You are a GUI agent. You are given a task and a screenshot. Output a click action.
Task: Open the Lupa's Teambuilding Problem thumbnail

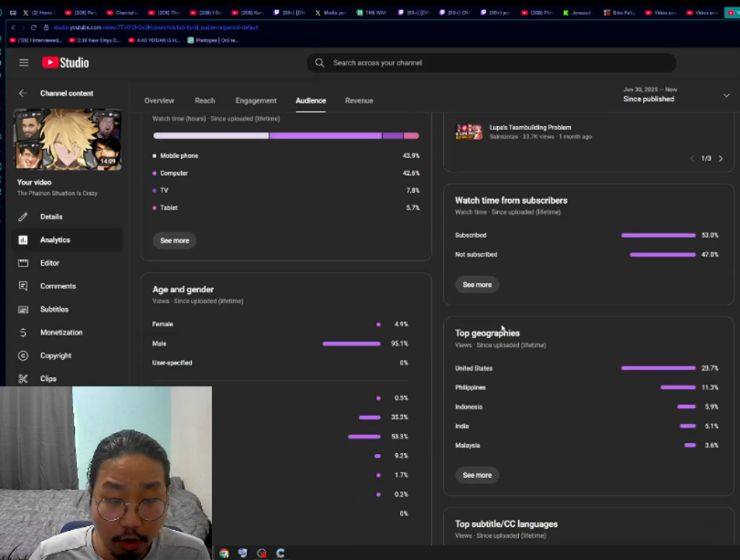pyautogui.click(x=469, y=132)
